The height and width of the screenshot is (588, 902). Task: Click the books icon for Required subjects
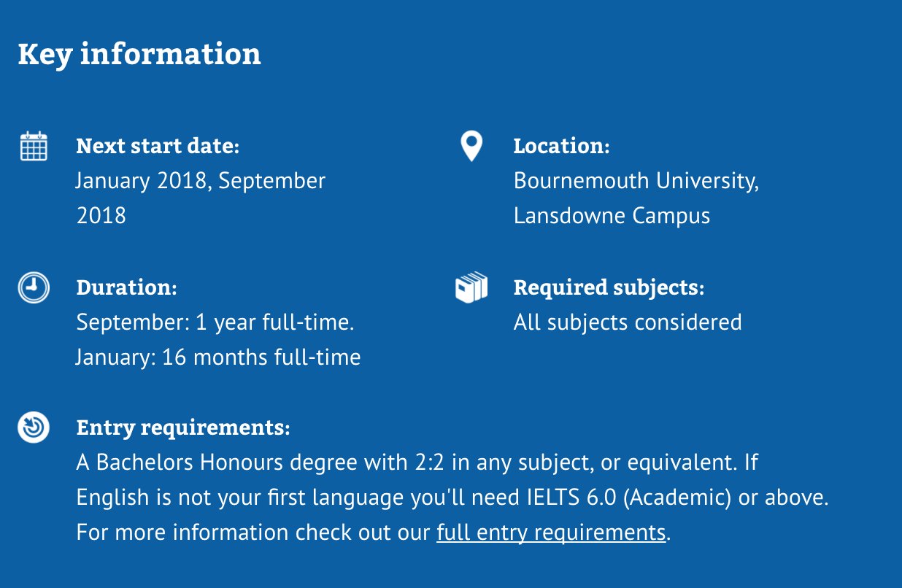coord(471,287)
